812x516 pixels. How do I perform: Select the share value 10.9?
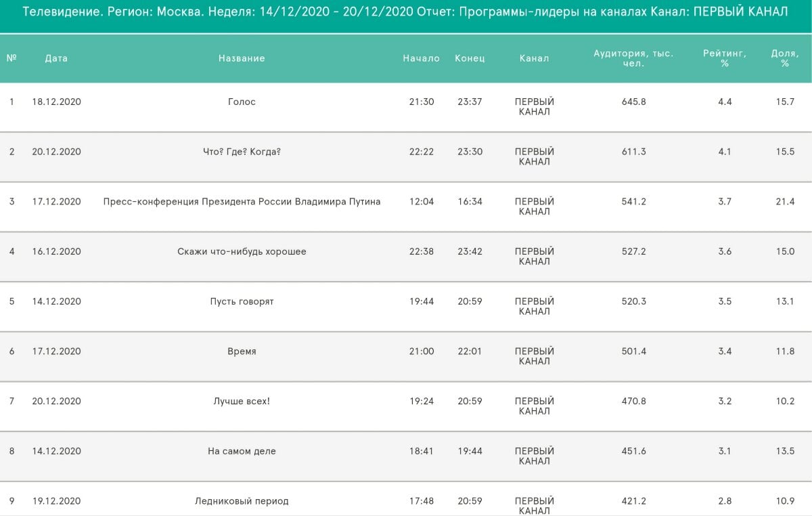click(786, 502)
